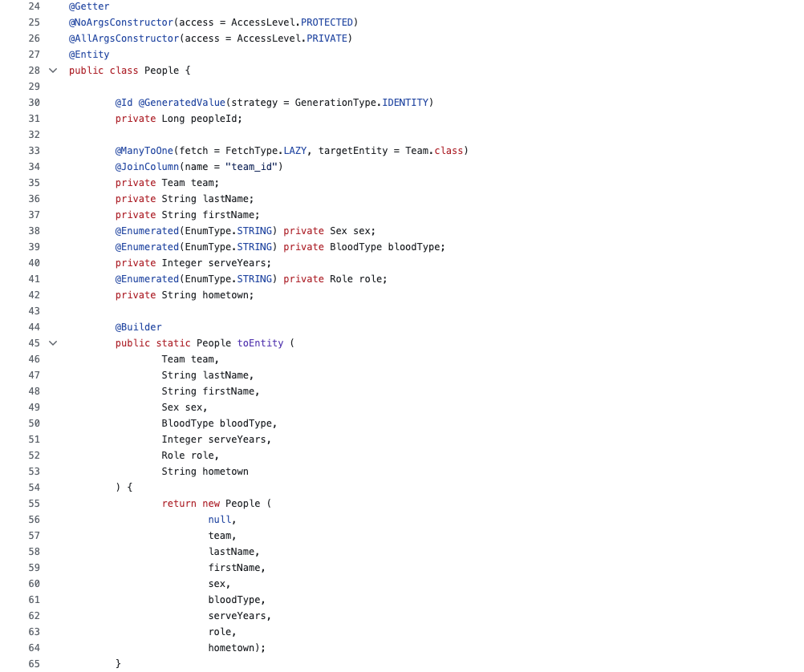Viewport: 804px width, 672px height.
Task: Click the @ManyToOne annotation
Action: [x=144, y=151]
